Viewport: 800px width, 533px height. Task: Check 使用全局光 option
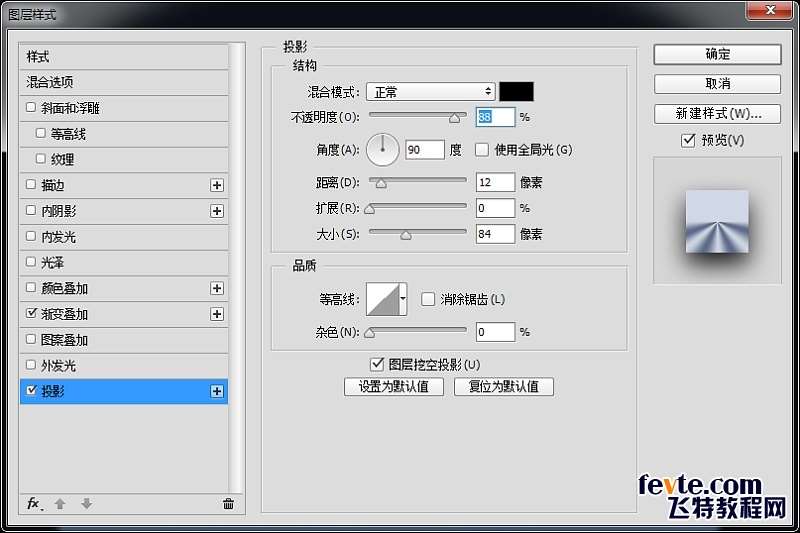(x=482, y=150)
